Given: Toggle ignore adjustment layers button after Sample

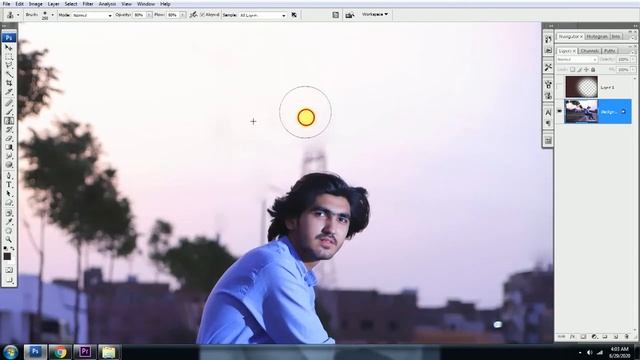Looking at the screenshot, I should tap(294, 15).
